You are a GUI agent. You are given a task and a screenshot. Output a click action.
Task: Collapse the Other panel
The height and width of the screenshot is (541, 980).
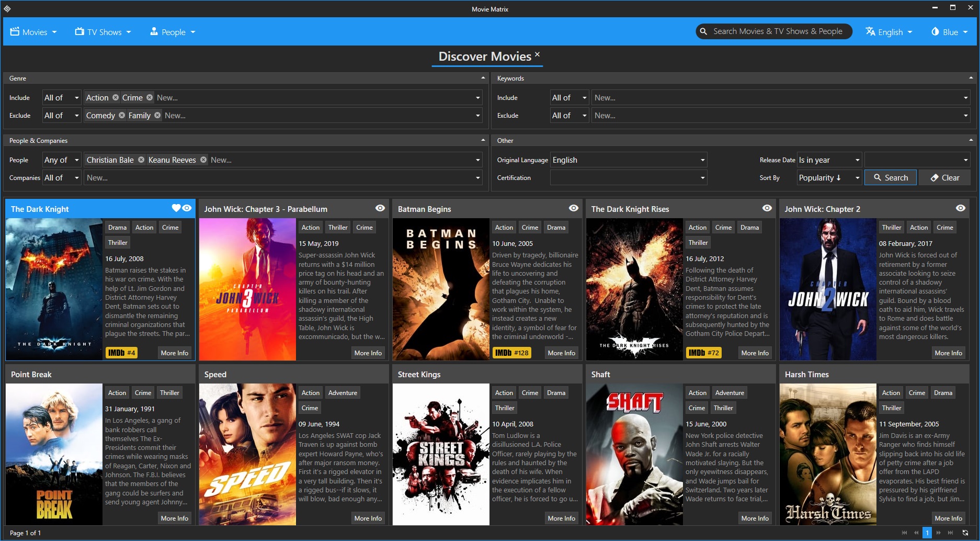pos(971,140)
